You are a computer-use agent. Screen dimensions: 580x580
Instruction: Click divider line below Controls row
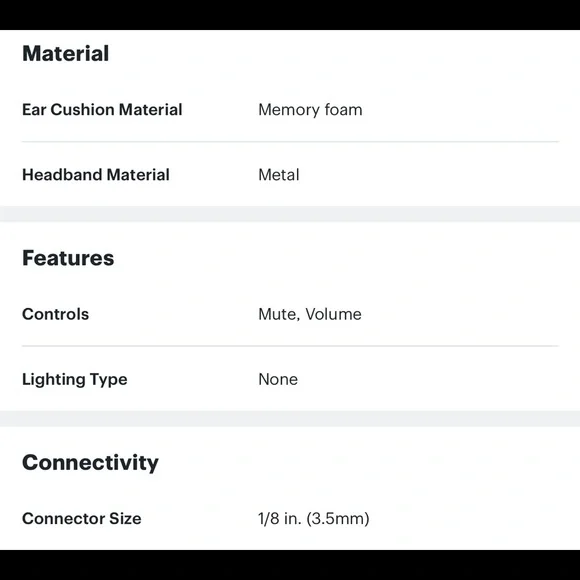click(290, 346)
